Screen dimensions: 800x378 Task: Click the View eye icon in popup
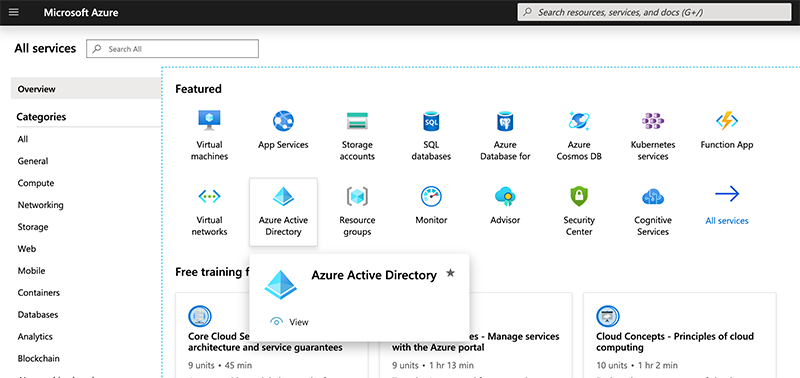pos(276,322)
